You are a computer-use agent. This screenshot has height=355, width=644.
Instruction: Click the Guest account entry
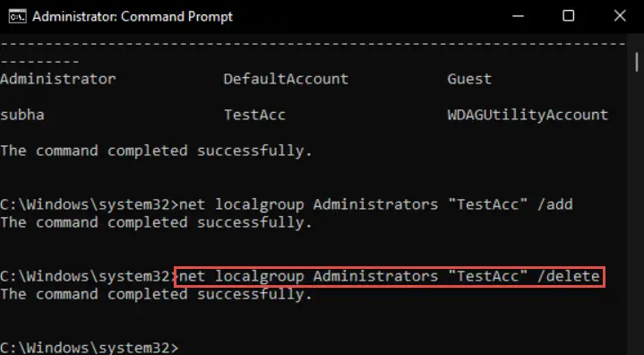click(x=469, y=79)
